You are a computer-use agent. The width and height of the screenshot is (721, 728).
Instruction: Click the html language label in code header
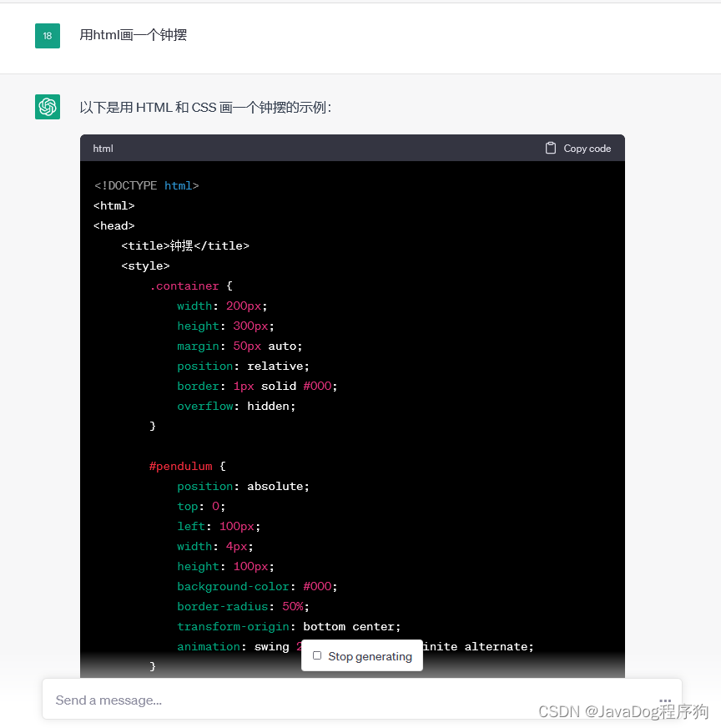103,149
